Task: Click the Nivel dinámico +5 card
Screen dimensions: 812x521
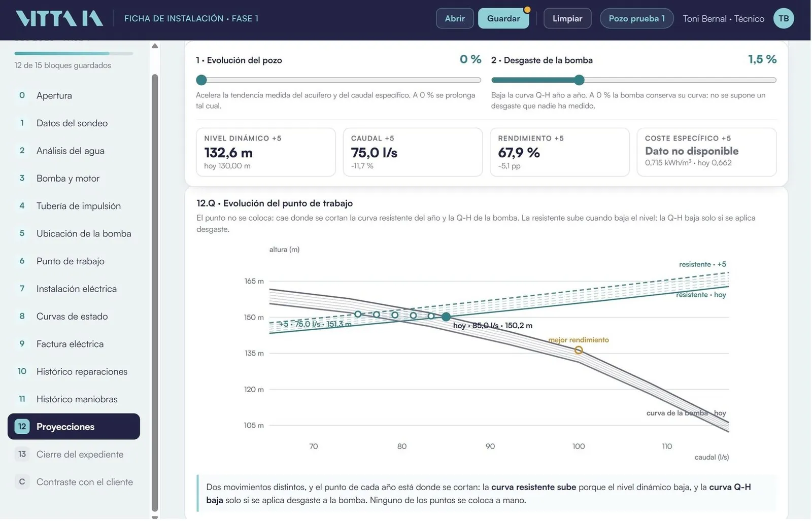Action: 265,152
